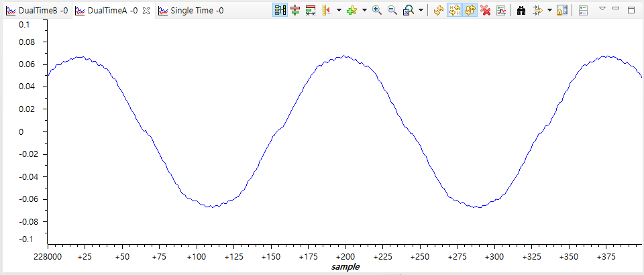Click the ruler measurement marker icon
Image resolution: width=644 pixels, height=275 pixels.
click(327, 11)
